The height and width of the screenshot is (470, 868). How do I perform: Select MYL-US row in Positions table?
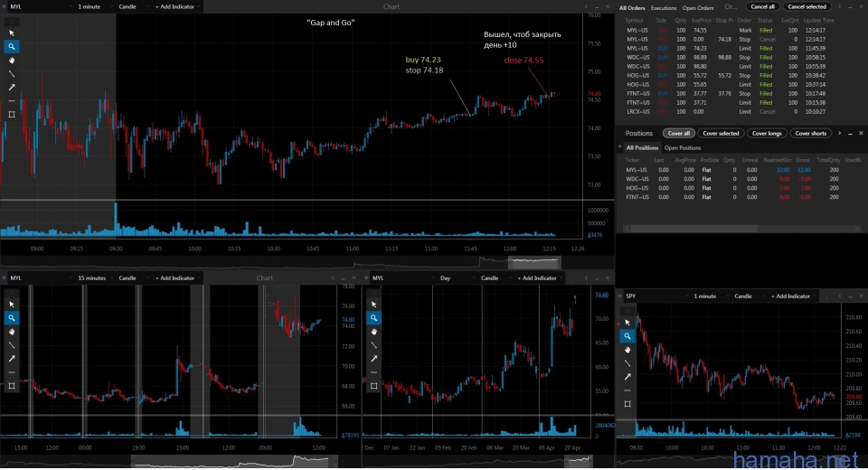(x=740, y=170)
